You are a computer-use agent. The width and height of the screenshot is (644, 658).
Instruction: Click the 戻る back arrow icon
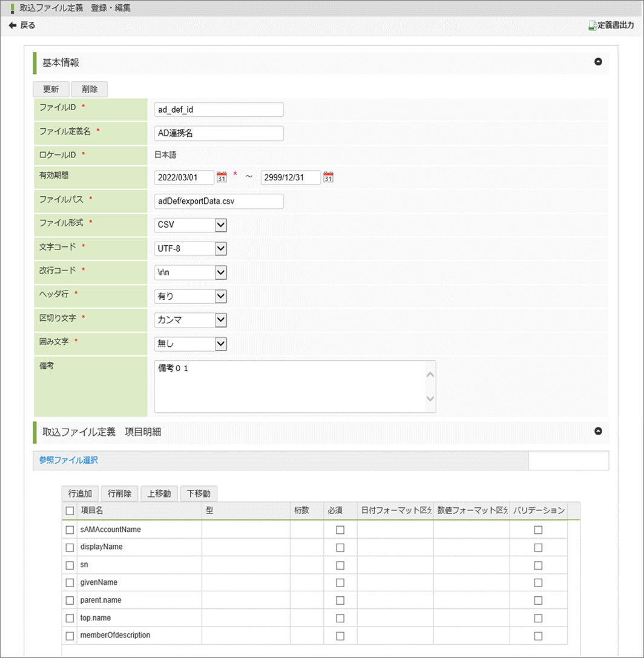(13, 25)
